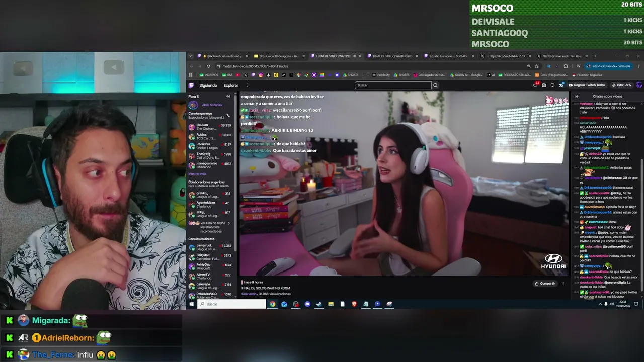Open the Siguiendo section in Twitch
Screen dimensions: 644x362
[x=208, y=86]
